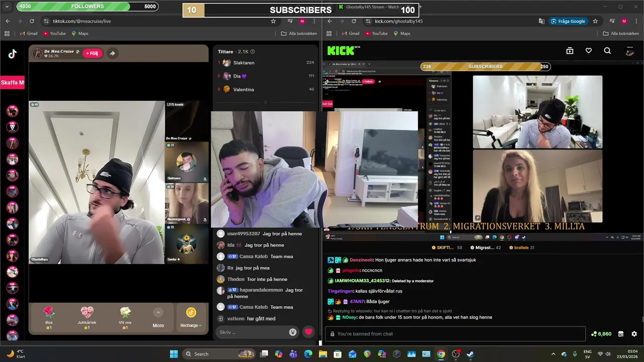Open Recharge coins menu
Screen dimensions: 644x362
click(191, 317)
